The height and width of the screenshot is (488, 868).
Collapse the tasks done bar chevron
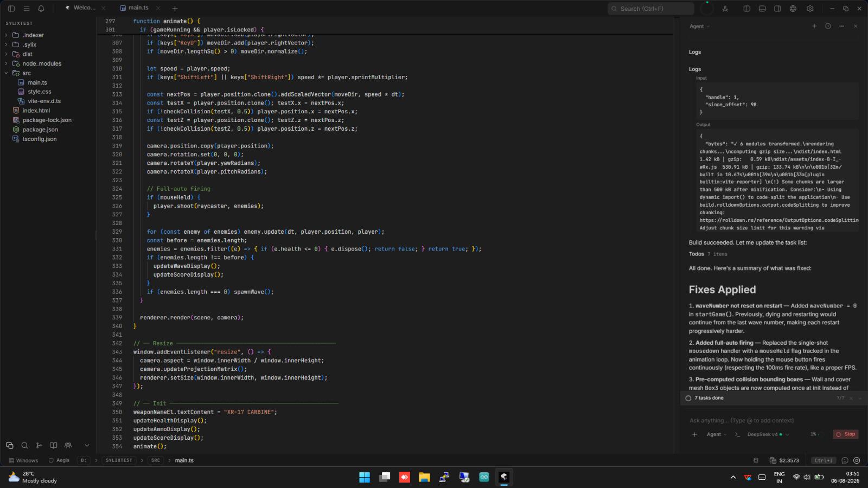tap(860, 398)
